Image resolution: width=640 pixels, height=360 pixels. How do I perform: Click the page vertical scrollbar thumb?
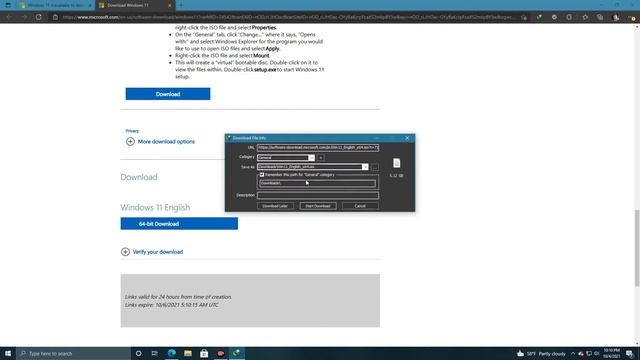click(x=637, y=247)
